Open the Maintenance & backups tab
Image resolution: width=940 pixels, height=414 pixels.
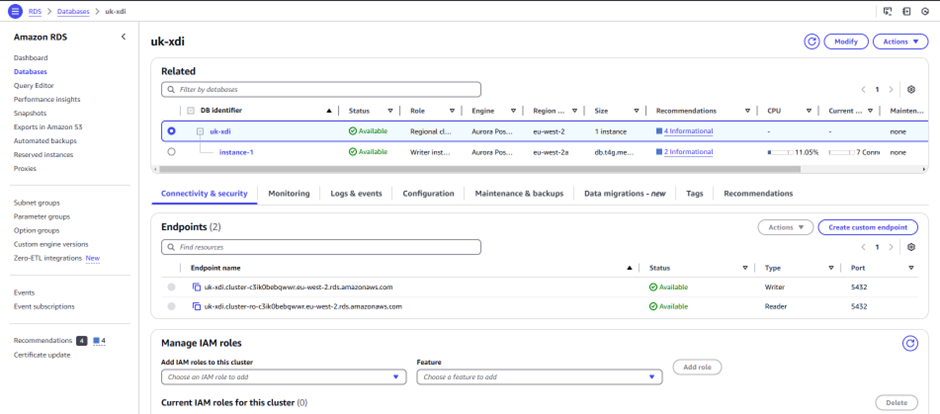tap(519, 194)
